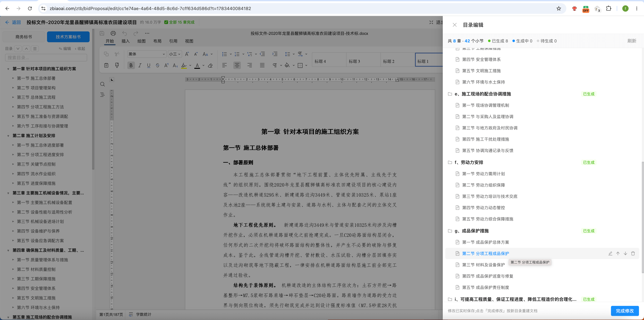This screenshot has height=320, width=644.
Task: Open the bullet list dropdown arrow
Action: (x=230, y=54)
